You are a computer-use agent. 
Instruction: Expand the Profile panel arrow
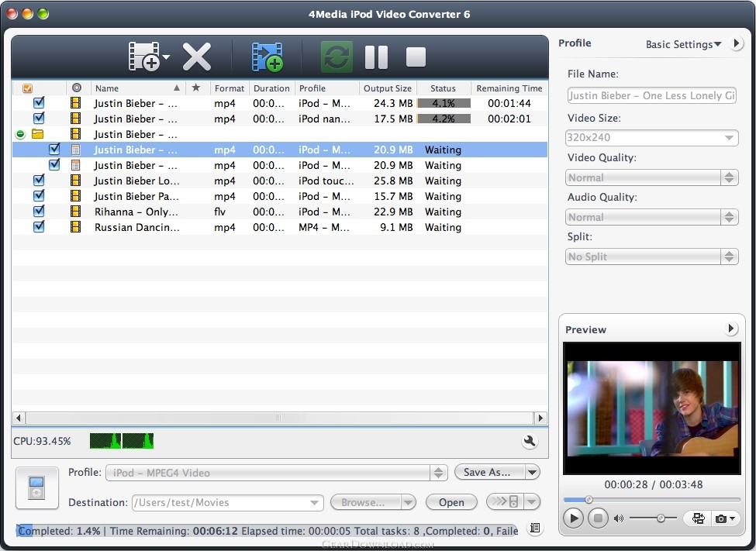click(x=737, y=43)
